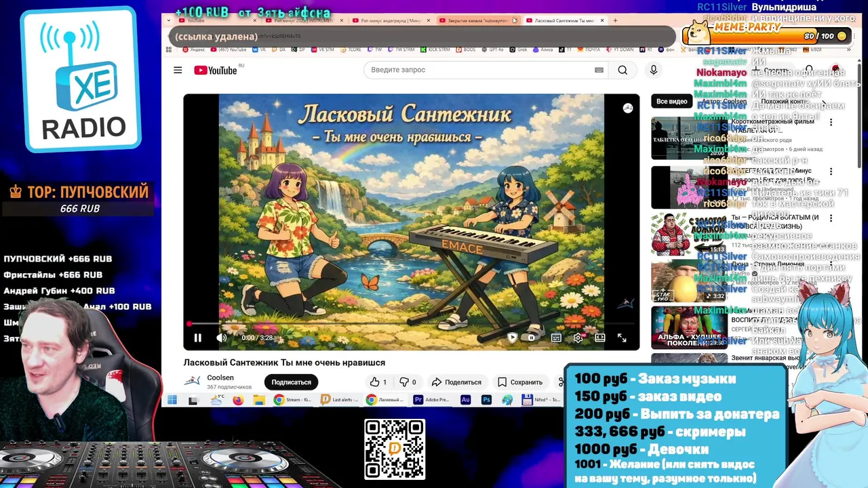Launch Firefox from the taskbar
The height and width of the screenshot is (488, 868).
click(237, 400)
